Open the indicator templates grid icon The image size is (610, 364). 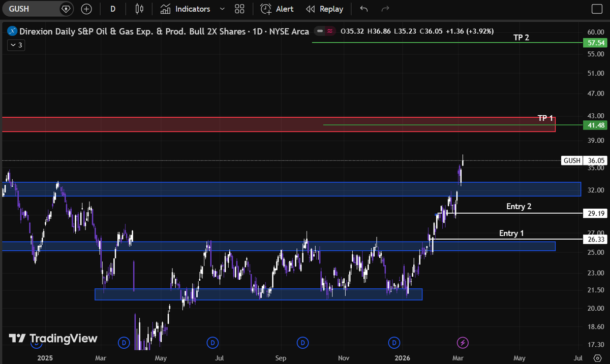click(x=239, y=9)
